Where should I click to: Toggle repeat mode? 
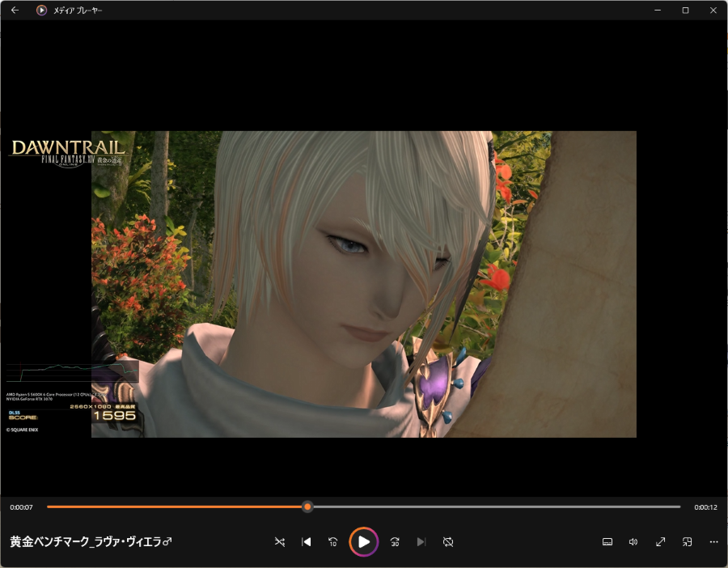(448, 541)
